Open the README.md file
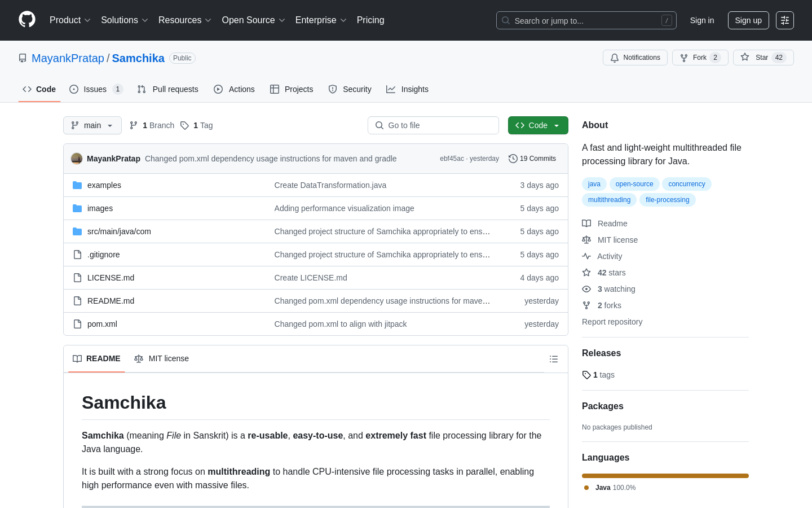 (x=111, y=301)
